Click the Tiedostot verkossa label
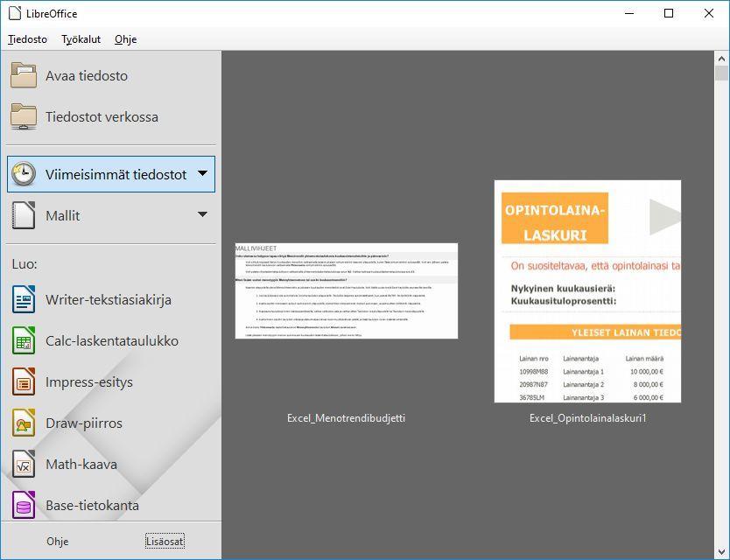 (x=102, y=117)
